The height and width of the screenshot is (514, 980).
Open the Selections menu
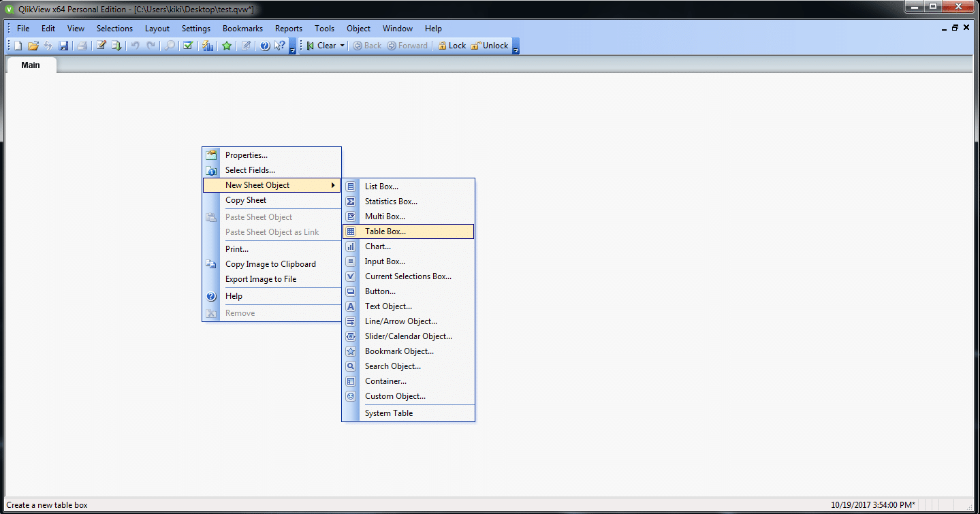tap(114, 29)
